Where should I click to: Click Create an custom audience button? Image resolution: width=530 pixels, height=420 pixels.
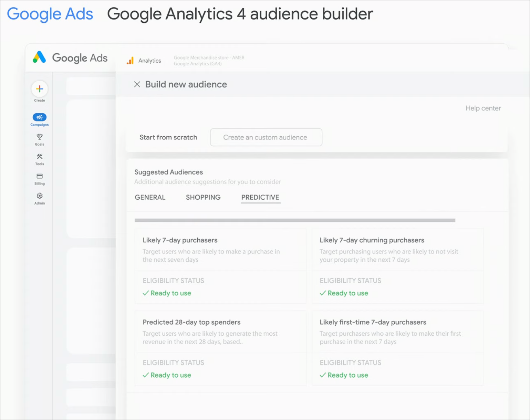[x=266, y=137]
